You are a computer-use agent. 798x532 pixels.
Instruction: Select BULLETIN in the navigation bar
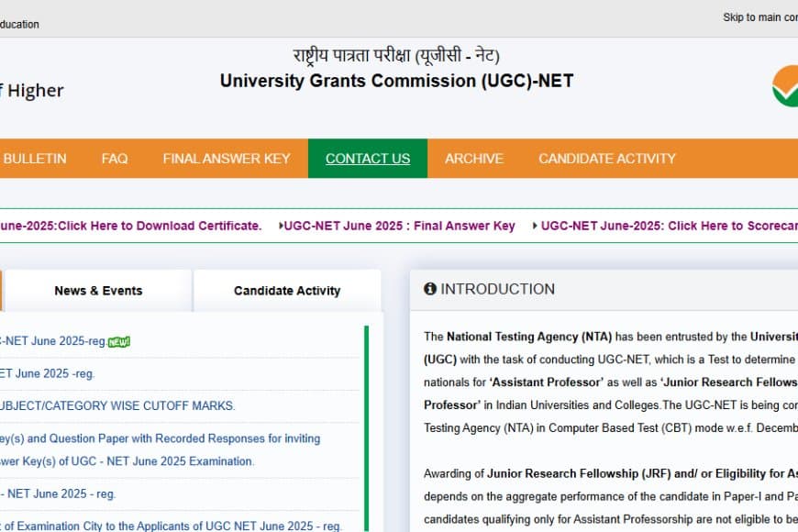coord(37,158)
